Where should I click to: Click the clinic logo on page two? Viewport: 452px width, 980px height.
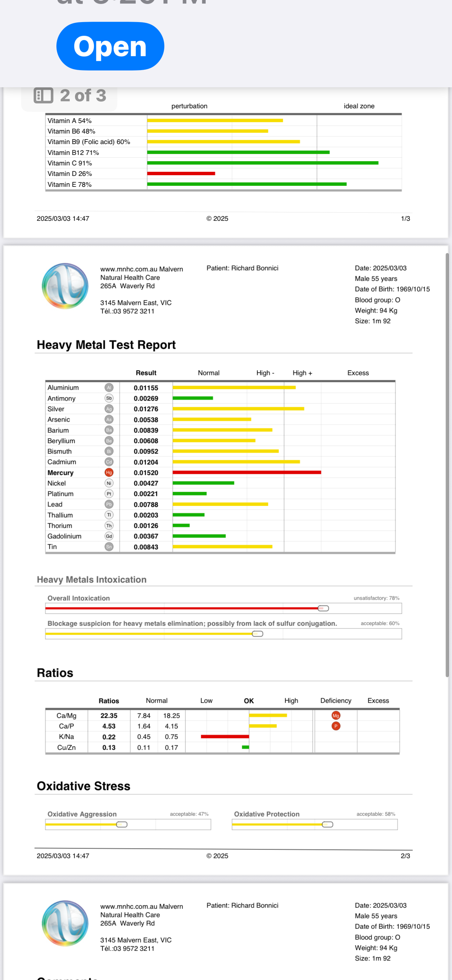point(65,286)
